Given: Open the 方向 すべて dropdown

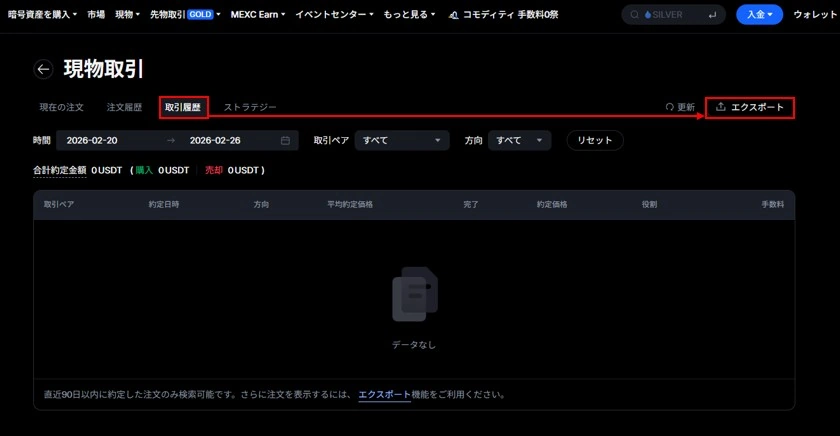Looking at the screenshot, I should pyautogui.click(x=519, y=140).
